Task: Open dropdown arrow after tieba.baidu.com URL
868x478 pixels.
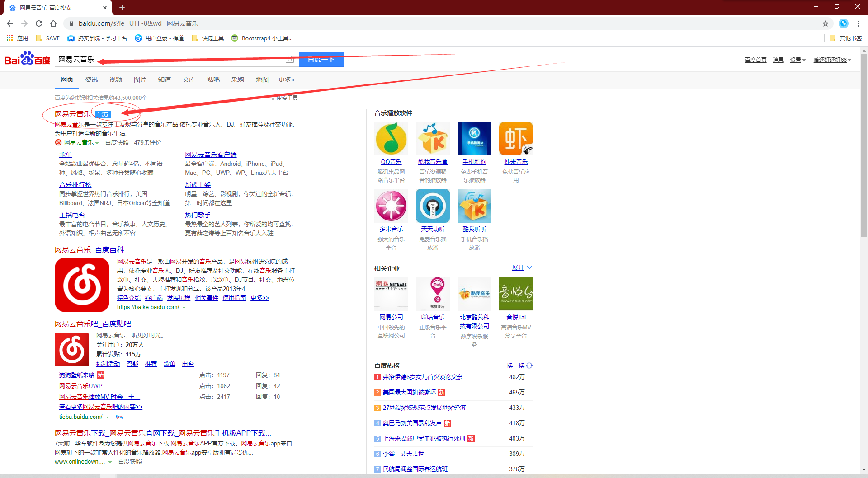Action: [107, 417]
